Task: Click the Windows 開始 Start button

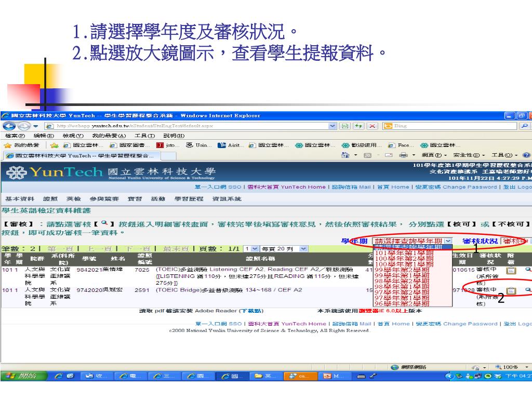Action: click(x=23, y=376)
